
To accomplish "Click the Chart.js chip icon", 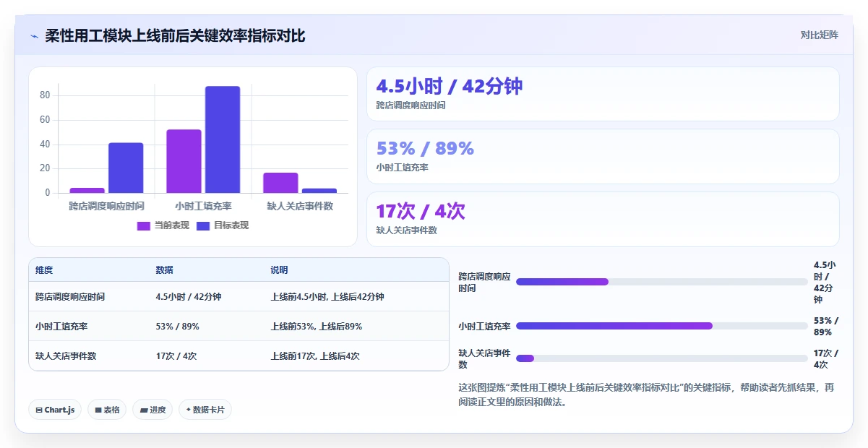I will (x=39, y=410).
